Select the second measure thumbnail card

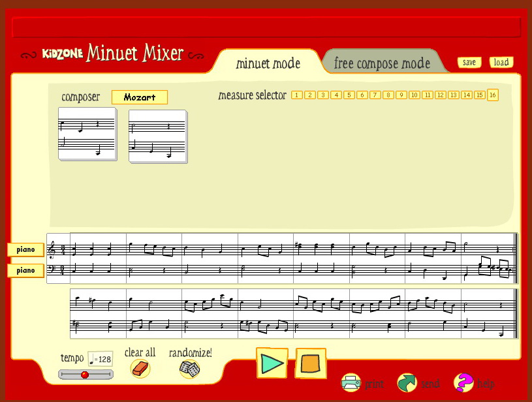(158, 136)
